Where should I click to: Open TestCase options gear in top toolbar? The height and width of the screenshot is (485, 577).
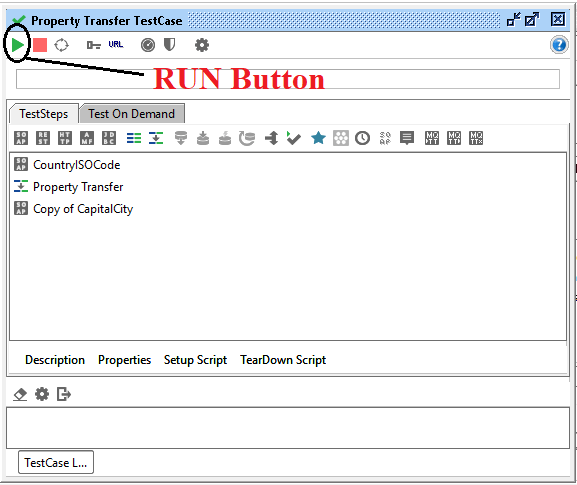202,45
